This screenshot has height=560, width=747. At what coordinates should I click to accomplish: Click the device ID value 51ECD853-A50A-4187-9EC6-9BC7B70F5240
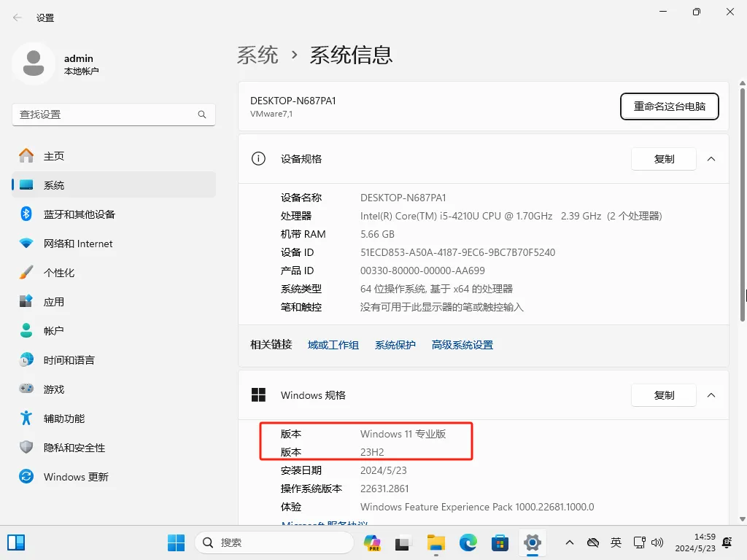[457, 252]
